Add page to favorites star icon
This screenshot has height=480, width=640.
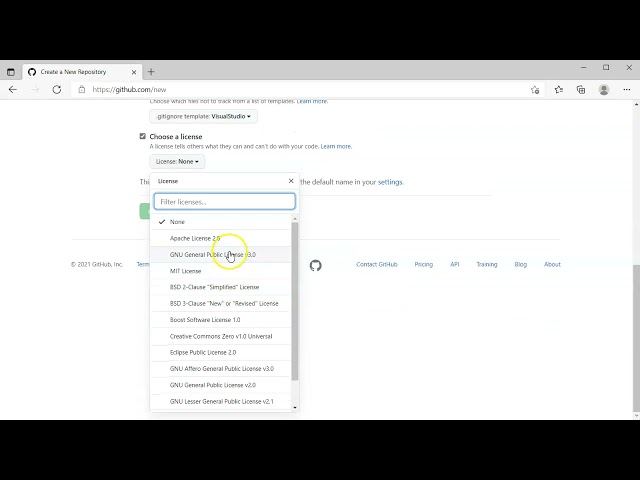pos(535,90)
